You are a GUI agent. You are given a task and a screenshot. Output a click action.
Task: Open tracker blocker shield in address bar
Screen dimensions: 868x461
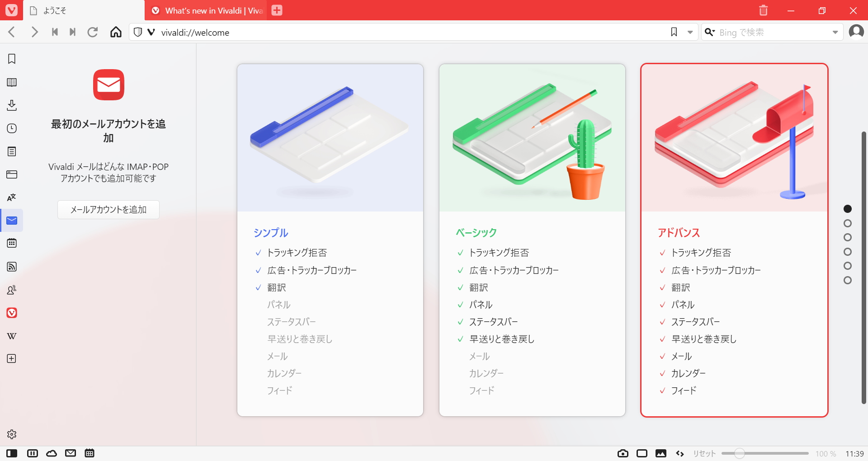tap(138, 32)
